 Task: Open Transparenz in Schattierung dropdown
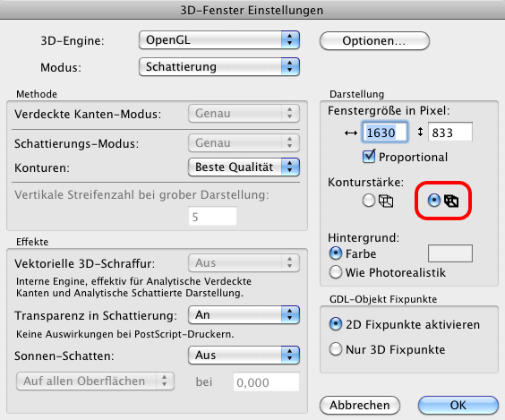pyautogui.click(x=244, y=315)
